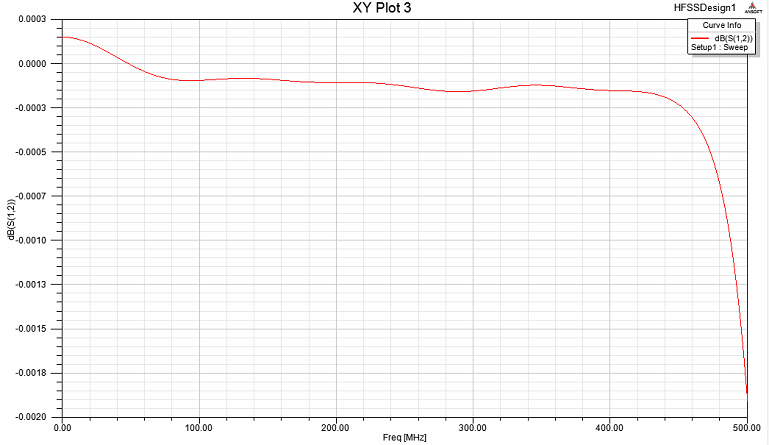Click the curve's lowest point at 500 MHz
Viewport: 769px width, 445px height.
(x=747, y=393)
